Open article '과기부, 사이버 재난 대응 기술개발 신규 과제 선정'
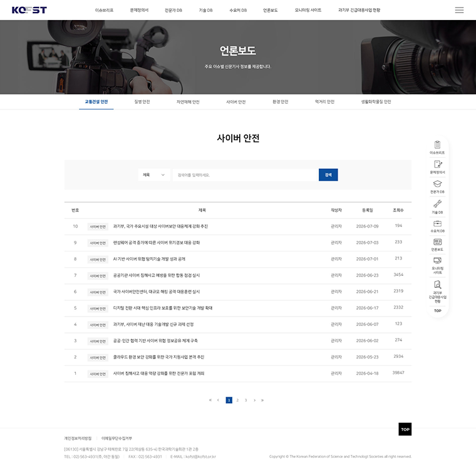476x468 pixels. pos(153,325)
